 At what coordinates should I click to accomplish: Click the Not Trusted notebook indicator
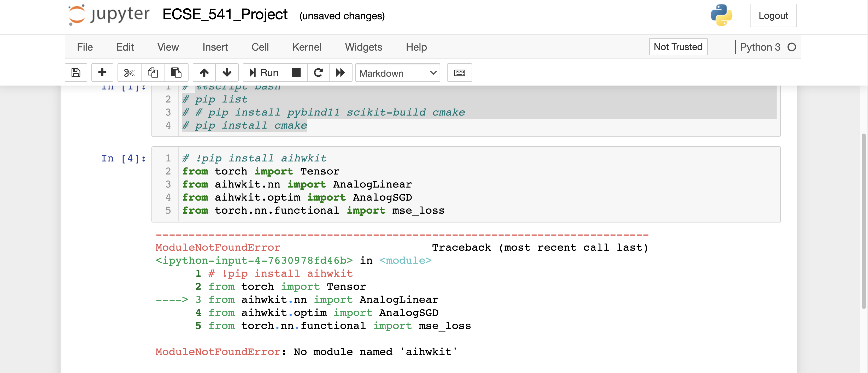[678, 47]
